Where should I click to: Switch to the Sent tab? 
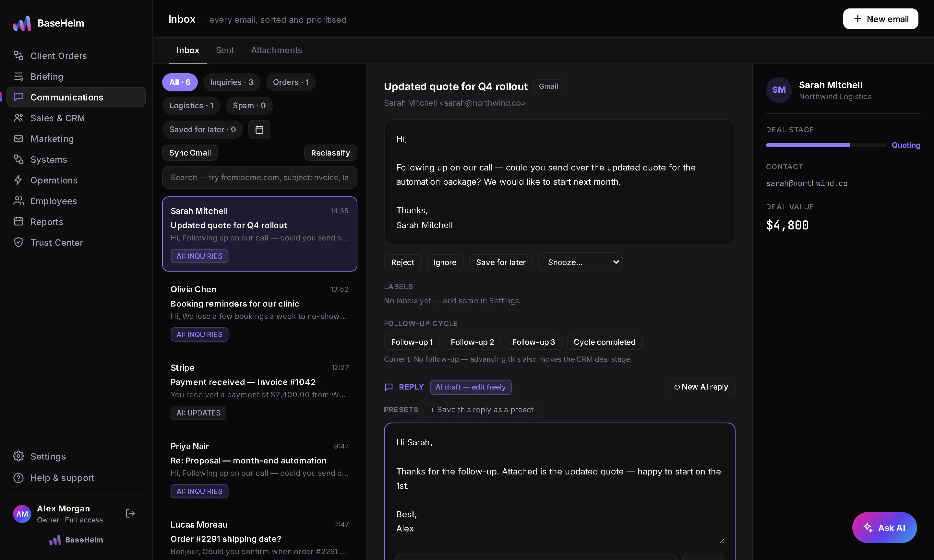pyautogui.click(x=225, y=50)
